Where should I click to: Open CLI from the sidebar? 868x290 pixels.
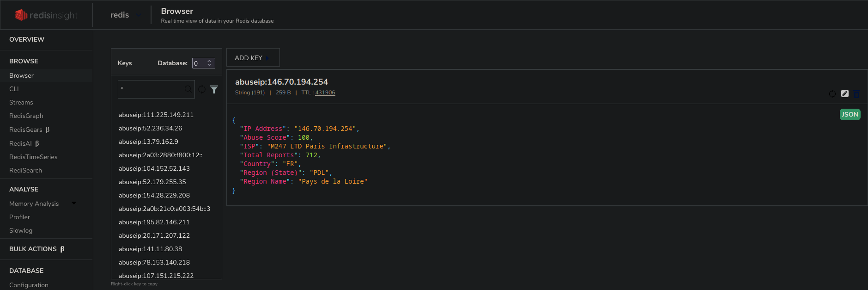click(14, 89)
